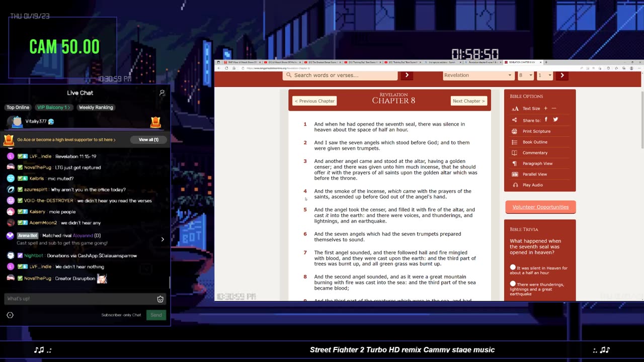Click the browser refresh icon
The image size is (644, 362).
(x=226, y=68)
